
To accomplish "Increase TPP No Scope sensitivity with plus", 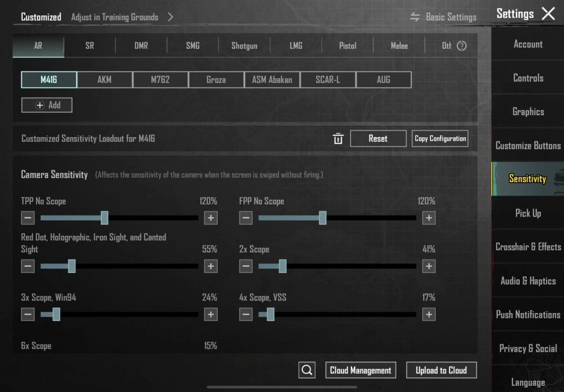I will tap(210, 218).
